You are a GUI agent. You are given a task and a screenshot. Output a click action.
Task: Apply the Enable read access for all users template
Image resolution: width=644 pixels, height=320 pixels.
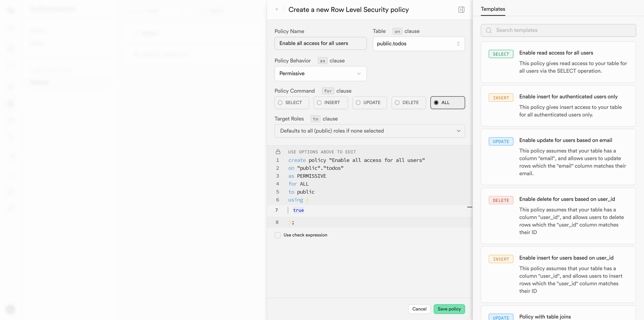tap(558, 62)
